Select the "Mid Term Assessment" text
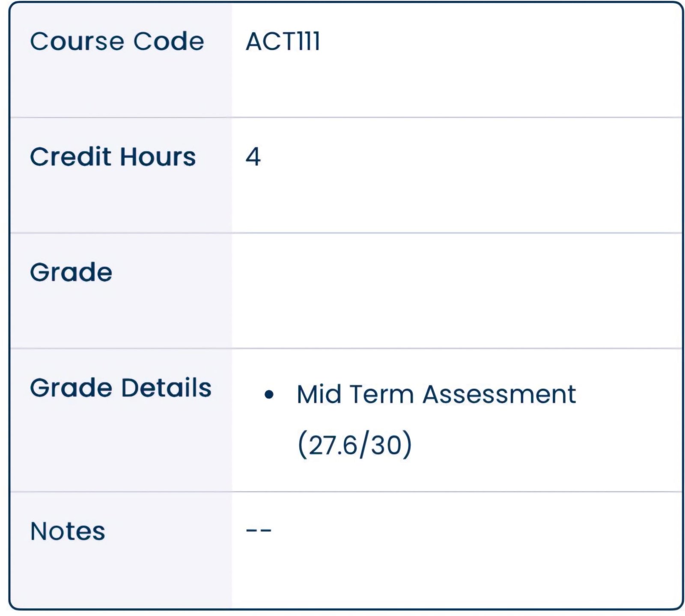This screenshot has height=616, width=685. click(436, 394)
